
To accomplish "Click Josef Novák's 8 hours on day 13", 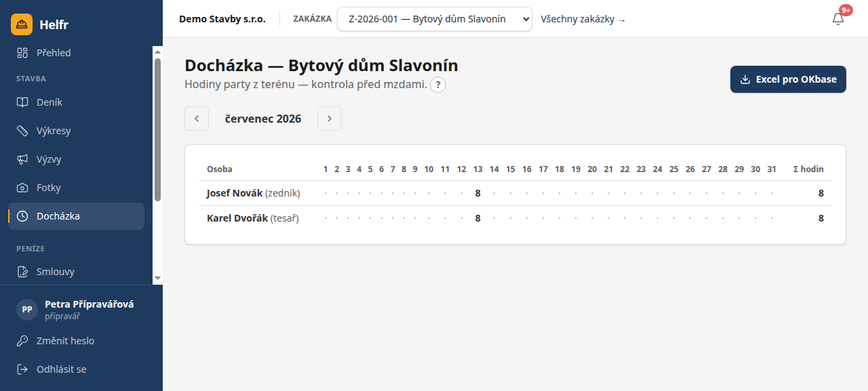I will click(477, 193).
